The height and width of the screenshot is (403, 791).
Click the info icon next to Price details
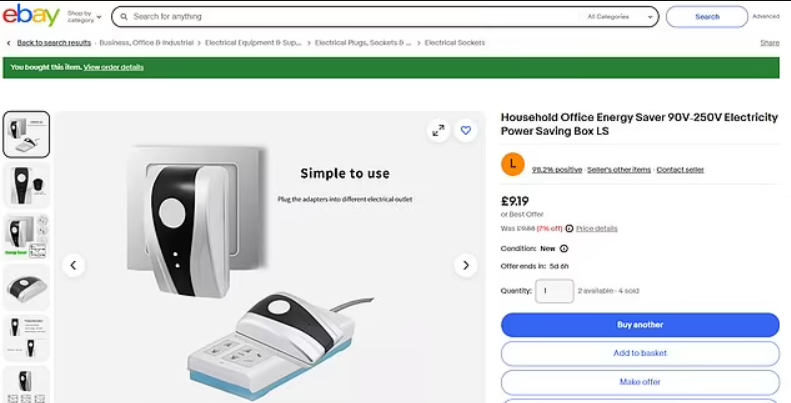(x=569, y=228)
